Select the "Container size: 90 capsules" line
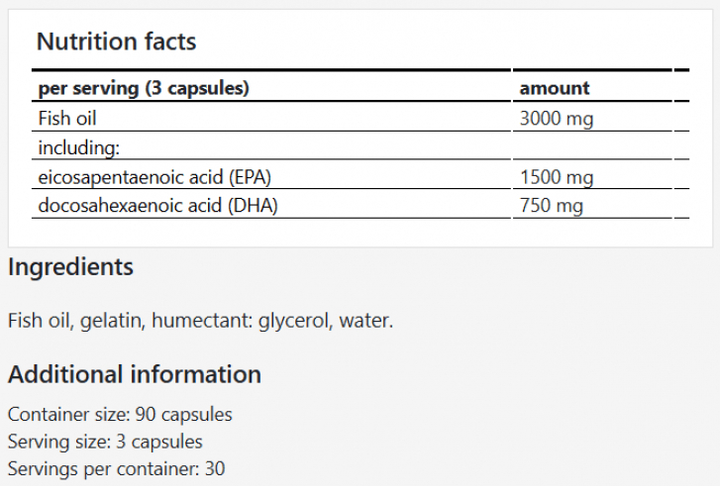Viewport: 720px width, 486px height. tap(120, 415)
